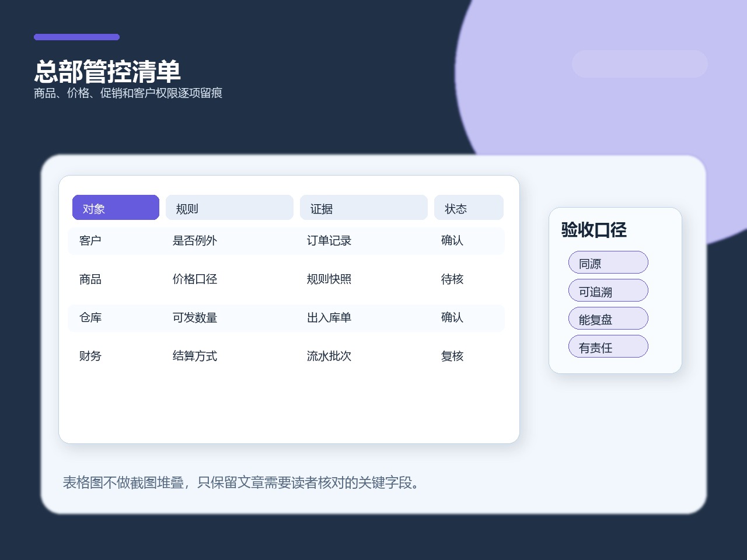Click the 流水批次 cell
747x560 pixels.
point(329,356)
